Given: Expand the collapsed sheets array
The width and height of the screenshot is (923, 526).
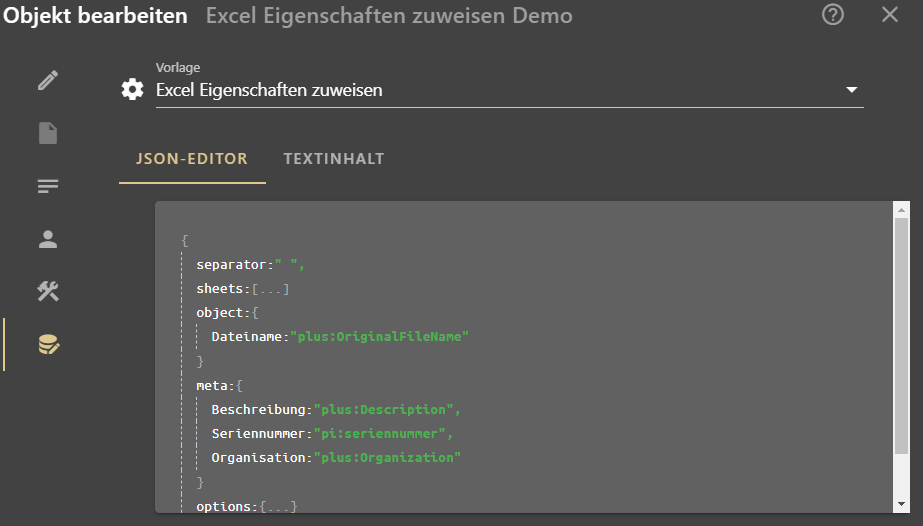Looking at the screenshot, I should tap(270, 289).
